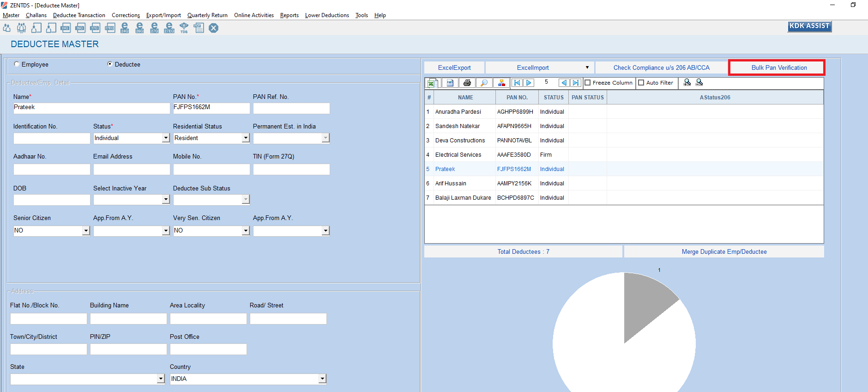Jump to last record in grid
The width and height of the screenshot is (868, 392).
coord(576,83)
